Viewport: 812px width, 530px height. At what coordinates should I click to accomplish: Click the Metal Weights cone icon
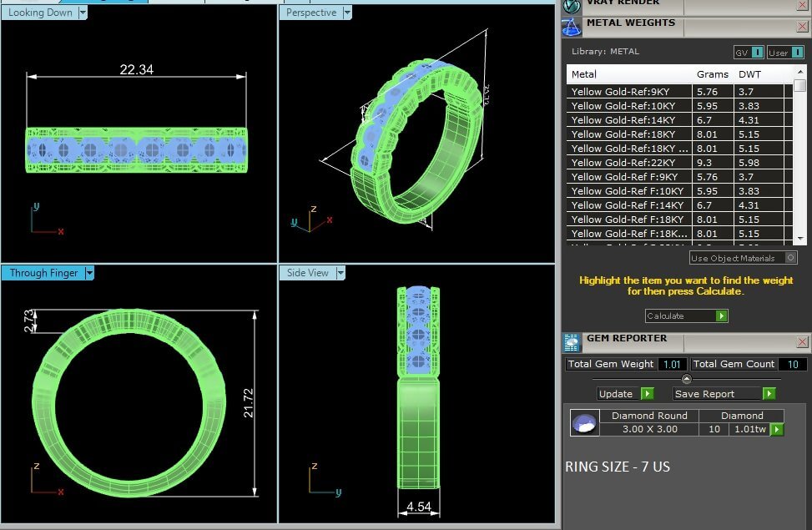[x=572, y=27]
